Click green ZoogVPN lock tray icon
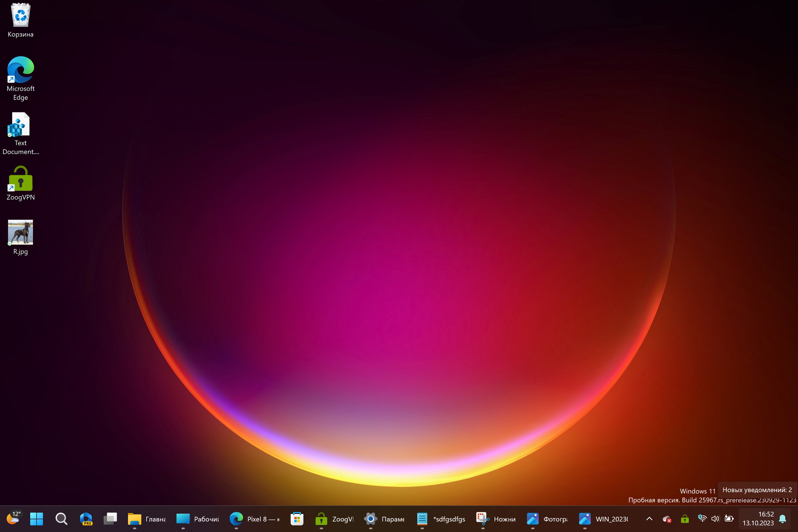This screenshot has width=798, height=532. tap(685, 519)
